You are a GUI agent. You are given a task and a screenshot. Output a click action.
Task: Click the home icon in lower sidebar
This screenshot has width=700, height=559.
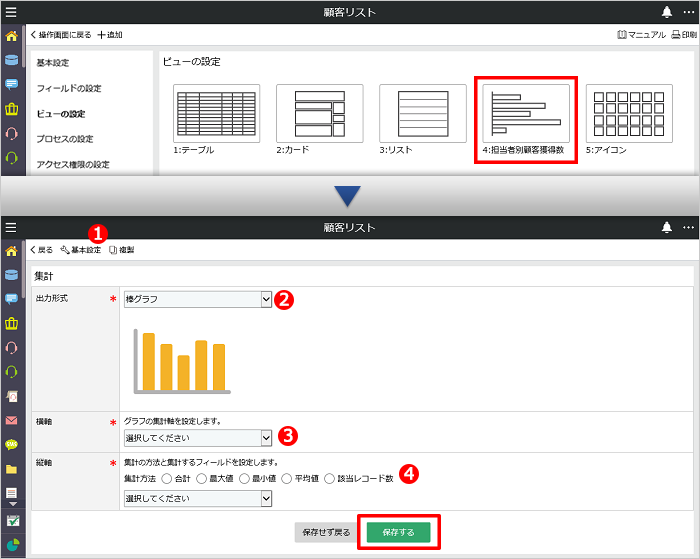12,251
